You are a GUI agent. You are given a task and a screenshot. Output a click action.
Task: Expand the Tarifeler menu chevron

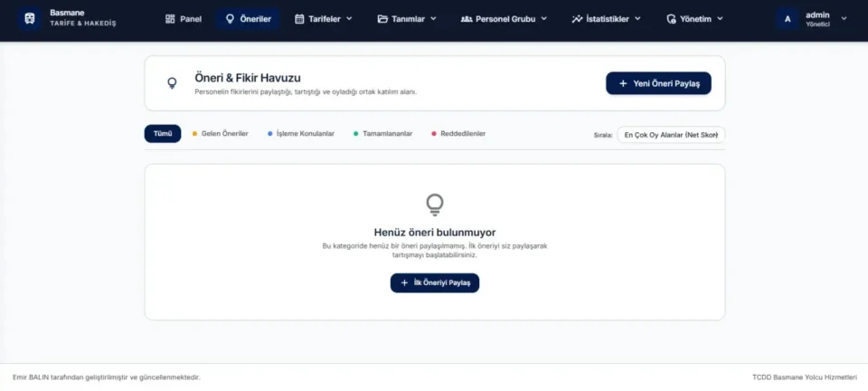(349, 18)
